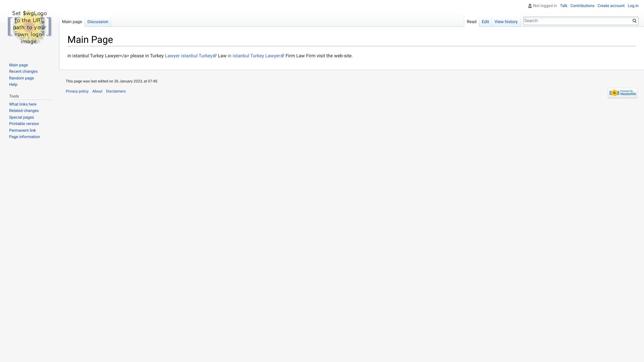
Task: Click the Log in link
Action: click(633, 6)
